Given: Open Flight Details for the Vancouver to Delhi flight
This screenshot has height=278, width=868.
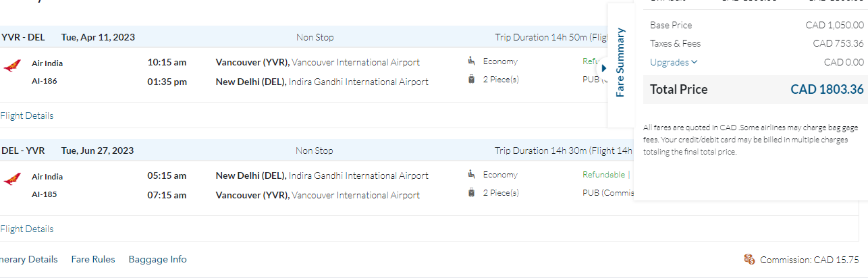Looking at the screenshot, I should (x=26, y=115).
